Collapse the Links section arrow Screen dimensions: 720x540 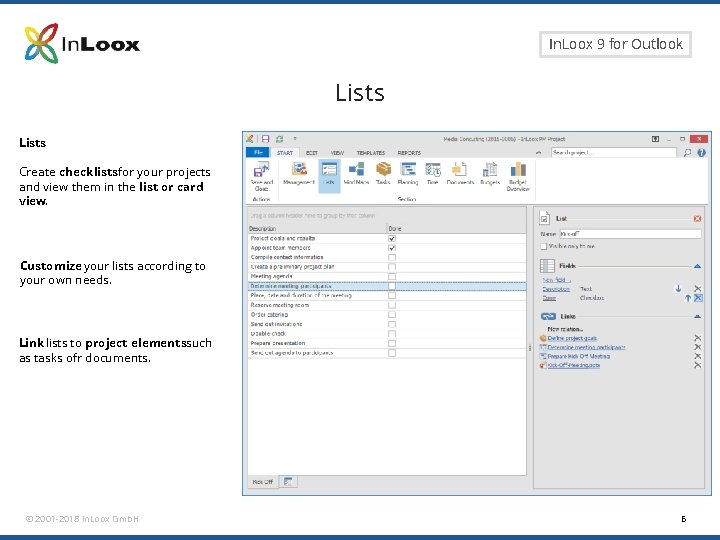(698, 316)
